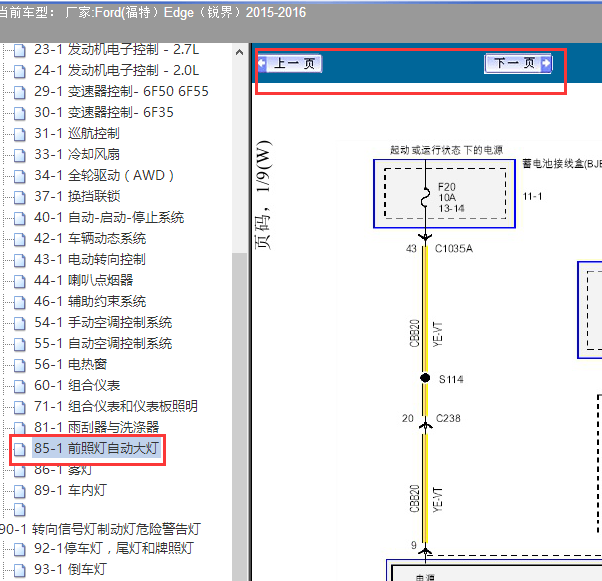This screenshot has width=602, height=581.
Task: Select 43-1 电动转向控制 entry
Action: [x=90, y=259]
